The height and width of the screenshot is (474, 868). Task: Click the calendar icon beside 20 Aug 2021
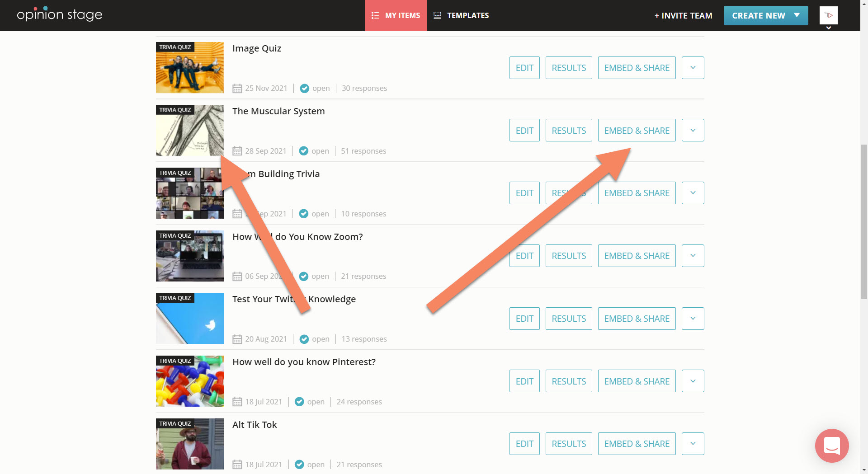237,339
